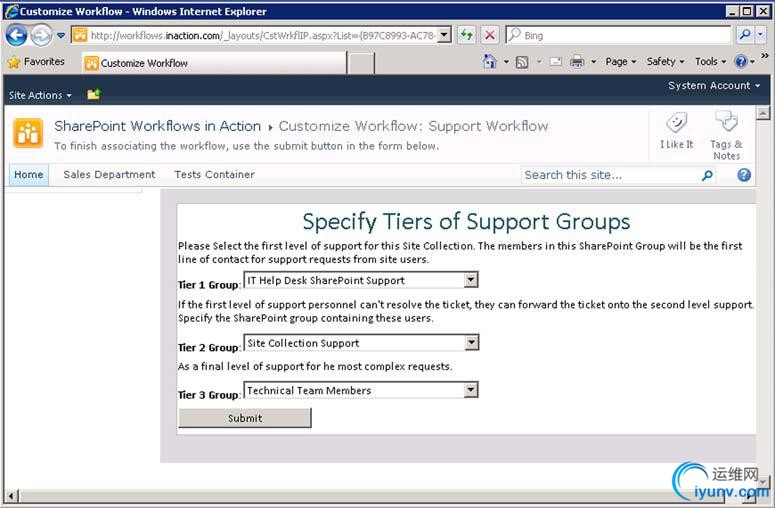Viewport: 775px width, 508px height.
Task: Click the browser Home icon
Action: (489, 62)
